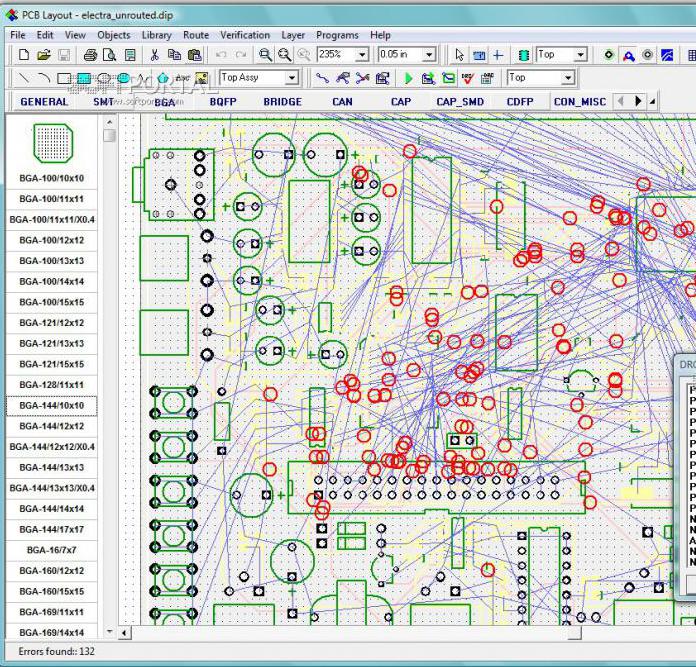Open the Route menu
The height and width of the screenshot is (667, 696).
(196, 35)
